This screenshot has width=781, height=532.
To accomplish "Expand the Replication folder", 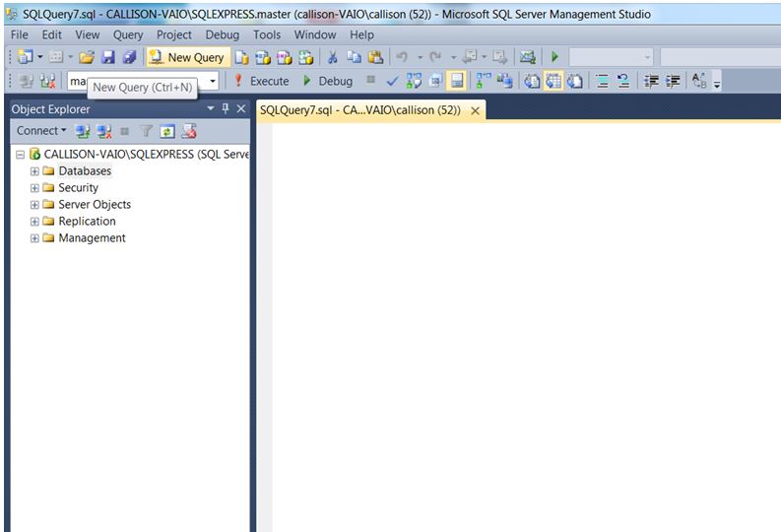I will click(x=34, y=222).
